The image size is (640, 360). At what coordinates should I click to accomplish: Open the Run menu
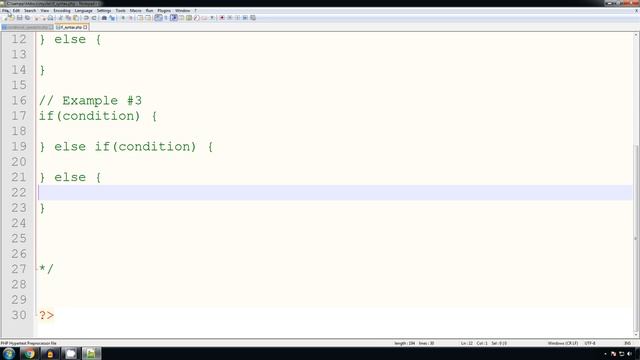pos(149,11)
